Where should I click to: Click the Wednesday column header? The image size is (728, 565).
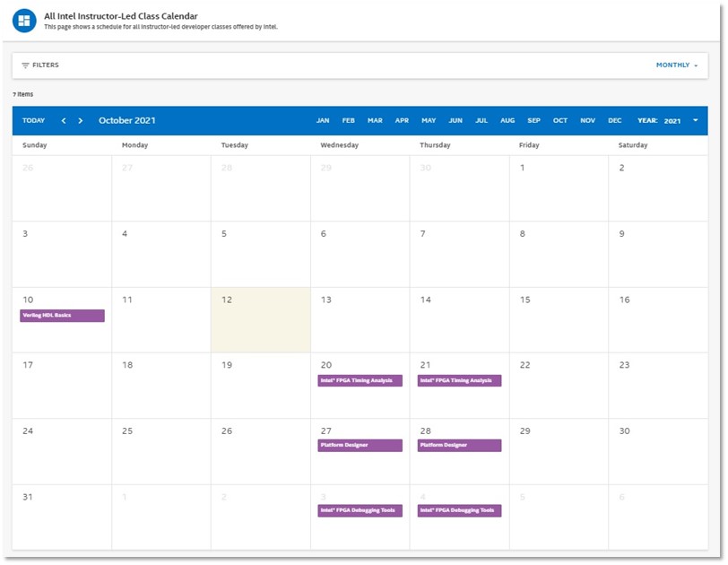(340, 145)
